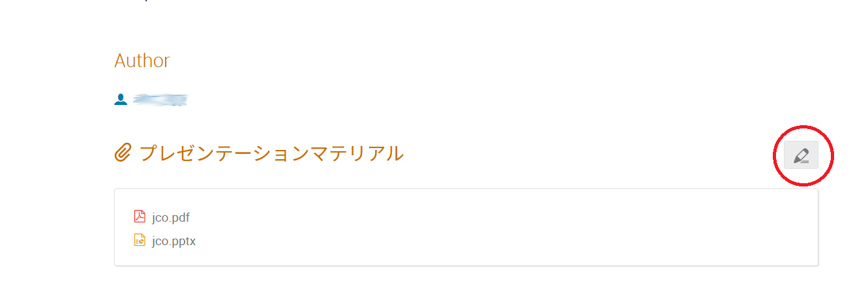Click the blue author person icon
This screenshot has width=868, height=281.
(121, 100)
